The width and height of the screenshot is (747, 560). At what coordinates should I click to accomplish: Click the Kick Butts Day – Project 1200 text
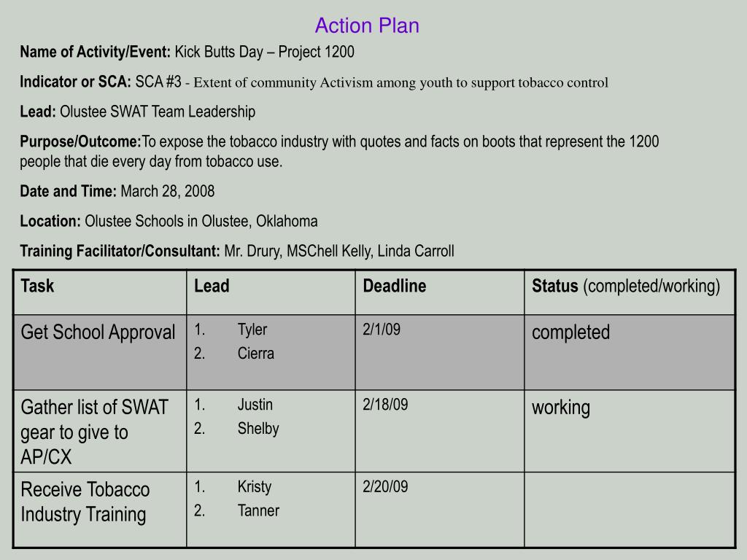pyautogui.click(x=264, y=52)
